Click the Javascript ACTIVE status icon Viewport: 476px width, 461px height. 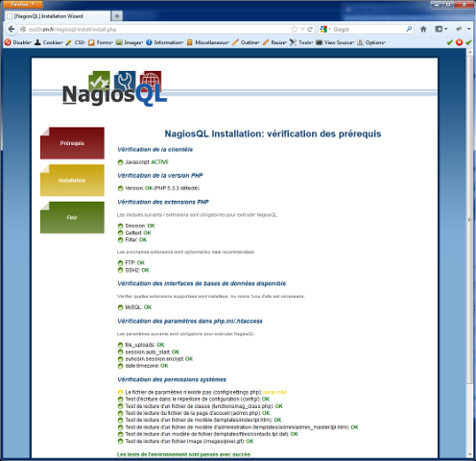pyautogui.click(x=120, y=162)
